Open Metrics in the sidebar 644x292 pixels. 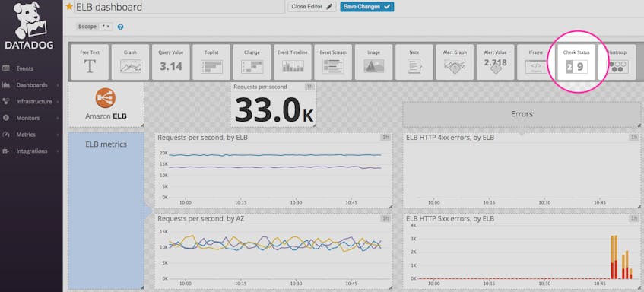(26, 135)
